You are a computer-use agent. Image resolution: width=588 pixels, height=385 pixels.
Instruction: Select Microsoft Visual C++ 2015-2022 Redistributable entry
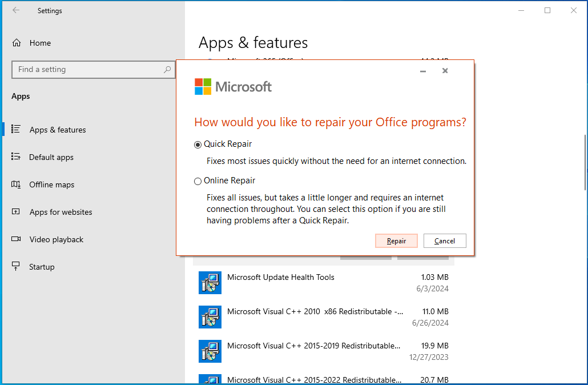(324, 378)
